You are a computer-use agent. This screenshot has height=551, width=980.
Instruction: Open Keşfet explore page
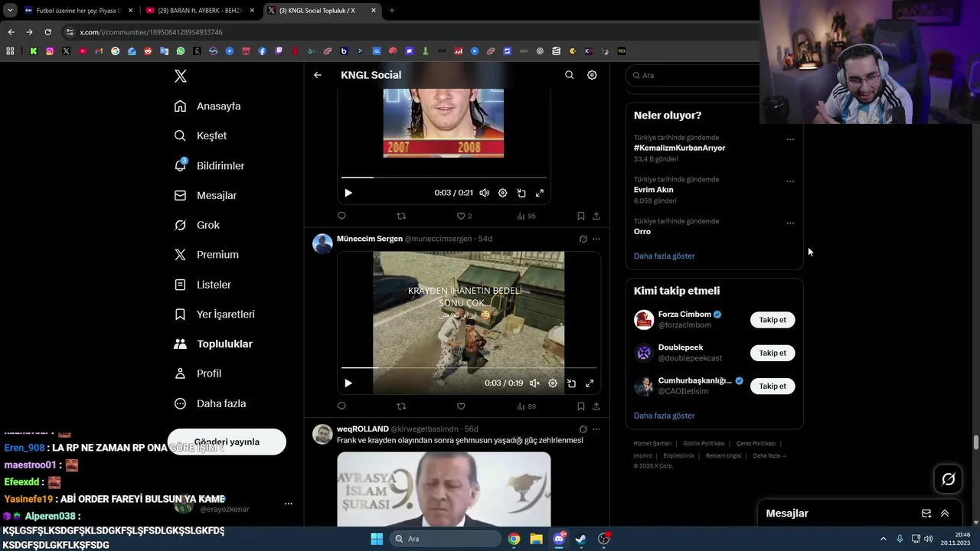coord(201,135)
